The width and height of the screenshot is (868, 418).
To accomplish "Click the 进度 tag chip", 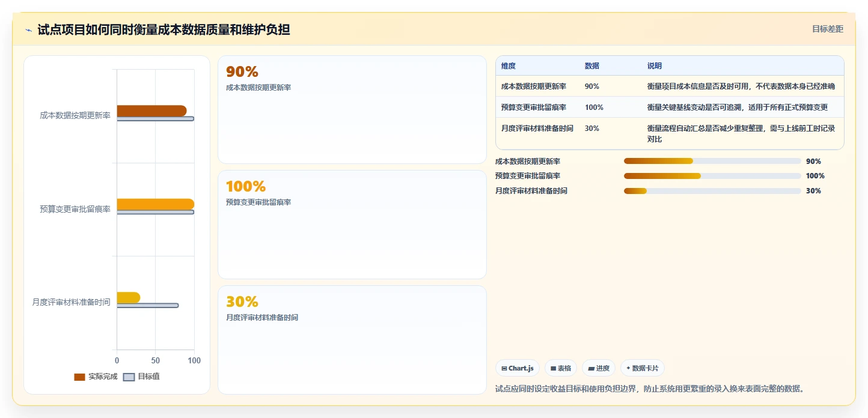I will point(598,368).
